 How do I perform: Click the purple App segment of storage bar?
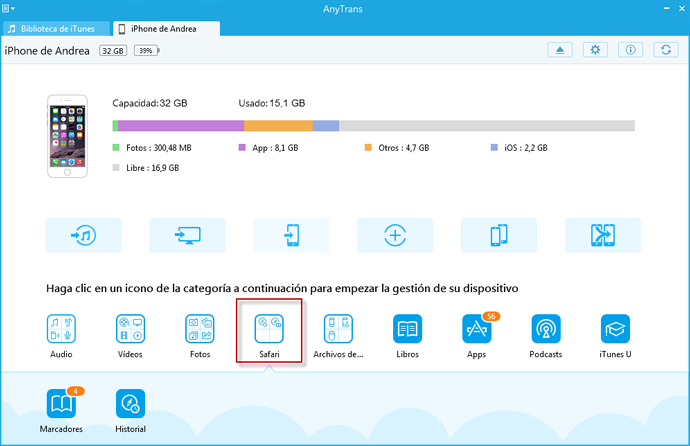click(x=181, y=126)
